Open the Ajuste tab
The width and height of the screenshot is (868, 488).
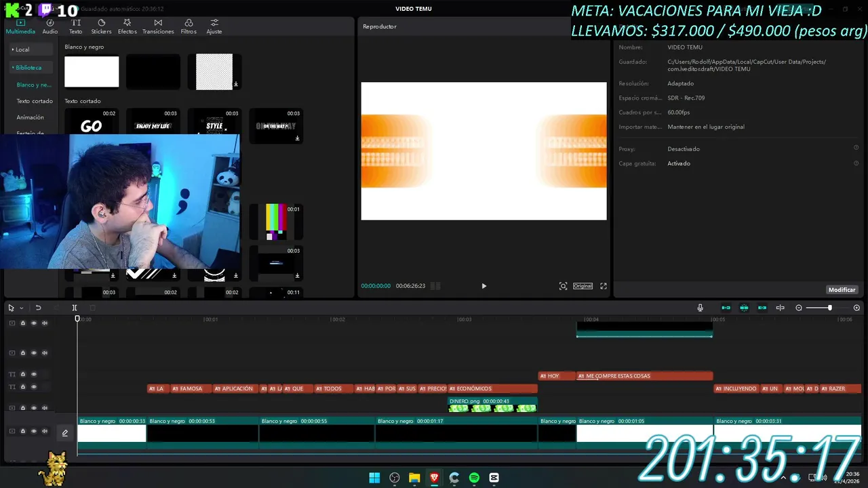(x=214, y=26)
